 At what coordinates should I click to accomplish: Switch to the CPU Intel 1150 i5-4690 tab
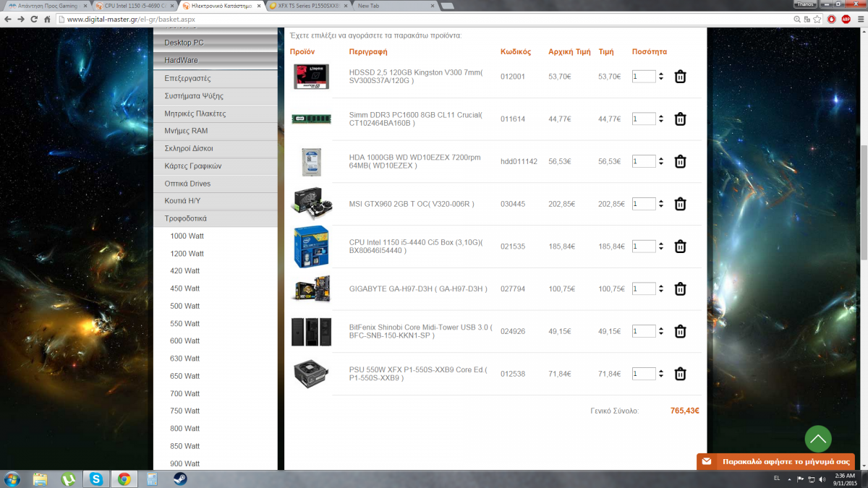tap(135, 6)
